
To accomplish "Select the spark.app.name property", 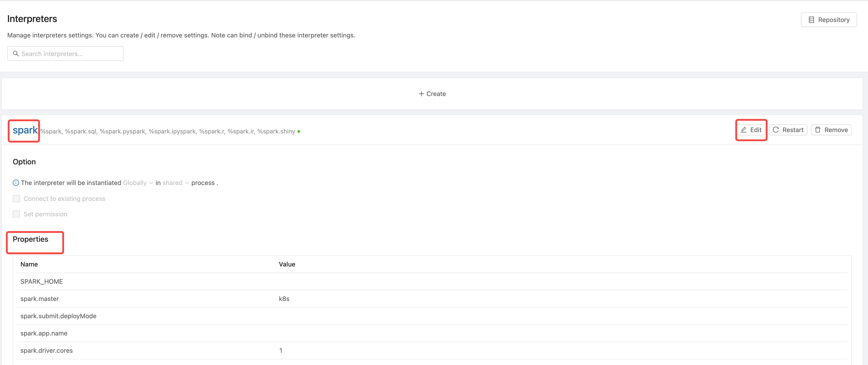I will pos(44,333).
